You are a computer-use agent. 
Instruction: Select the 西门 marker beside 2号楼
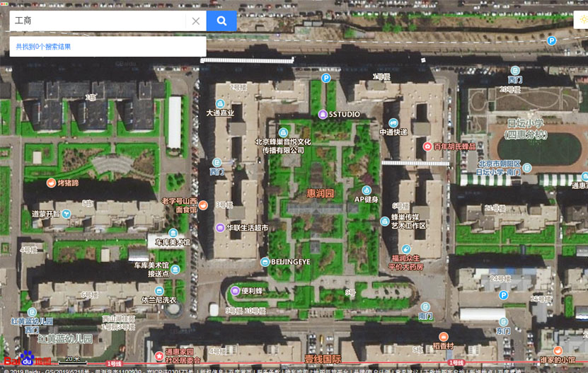[217, 163]
